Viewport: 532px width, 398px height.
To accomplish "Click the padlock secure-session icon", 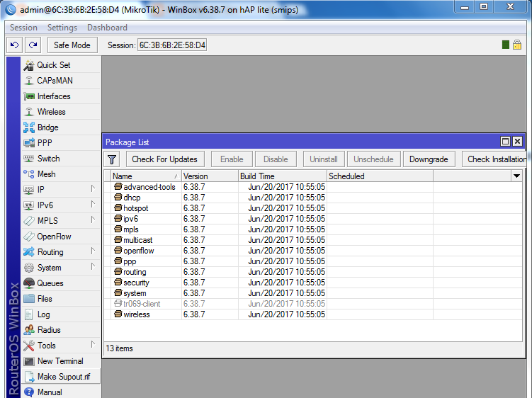I will click(517, 45).
